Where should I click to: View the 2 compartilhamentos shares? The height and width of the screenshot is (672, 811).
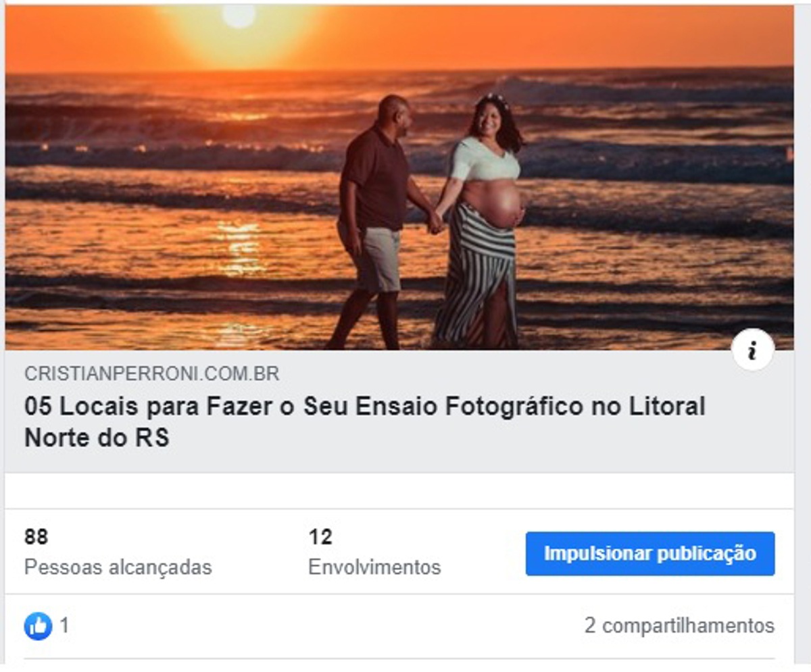click(x=679, y=625)
